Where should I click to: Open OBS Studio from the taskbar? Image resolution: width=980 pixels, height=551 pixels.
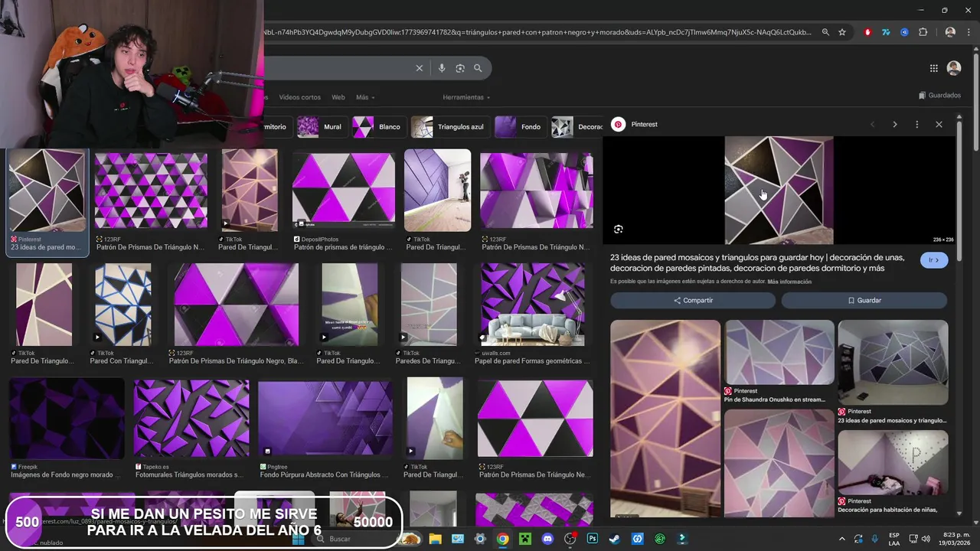[570, 539]
